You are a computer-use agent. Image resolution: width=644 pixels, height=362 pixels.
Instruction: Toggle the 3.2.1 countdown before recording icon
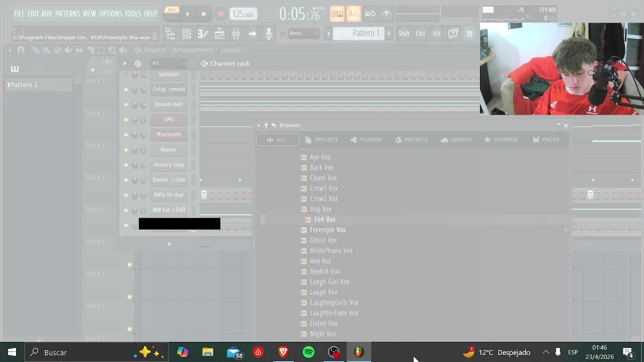pos(353,14)
